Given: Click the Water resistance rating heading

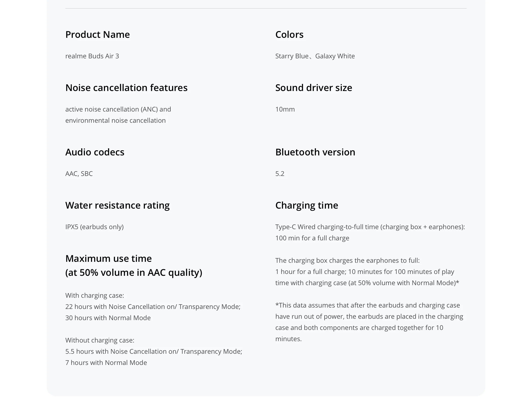Looking at the screenshot, I should point(117,205).
